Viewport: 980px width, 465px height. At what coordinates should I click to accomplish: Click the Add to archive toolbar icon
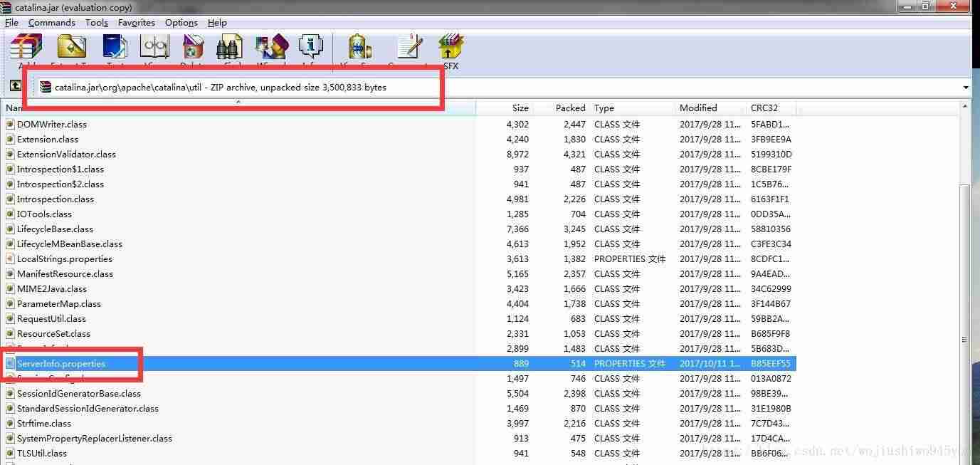(x=26, y=48)
